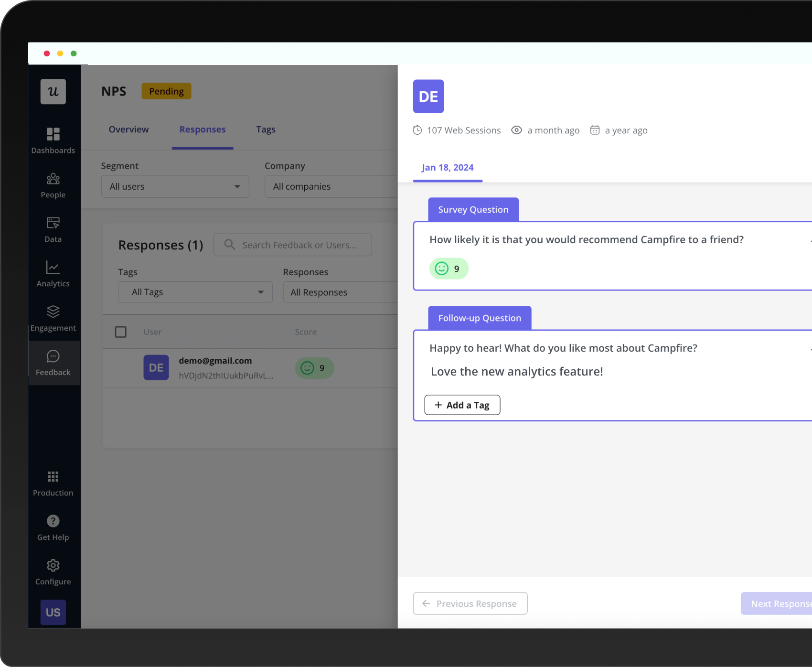Screen dimensions: 812x667
Task: Switch to the Tags tab
Action: pos(266,129)
